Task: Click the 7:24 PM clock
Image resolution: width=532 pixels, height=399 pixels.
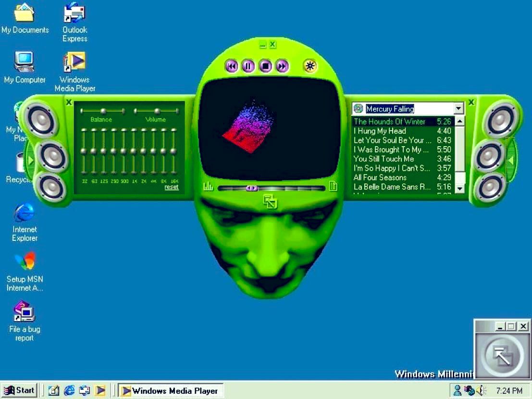Action: click(509, 391)
